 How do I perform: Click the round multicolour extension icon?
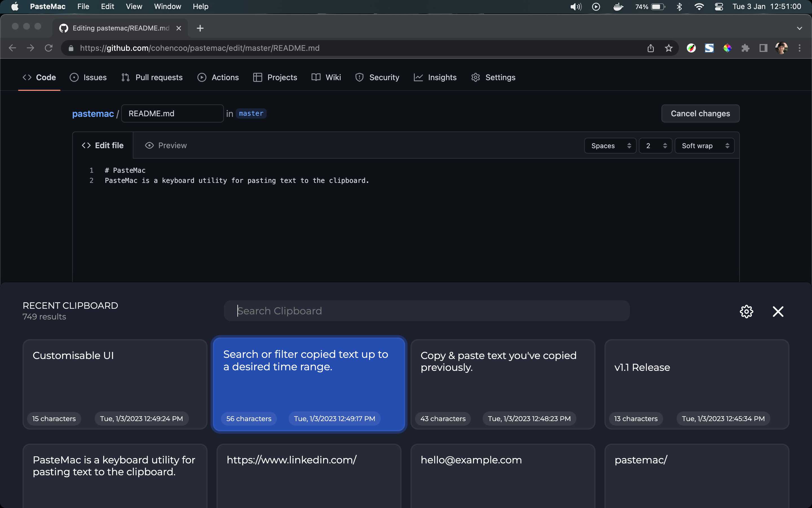[x=691, y=48]
